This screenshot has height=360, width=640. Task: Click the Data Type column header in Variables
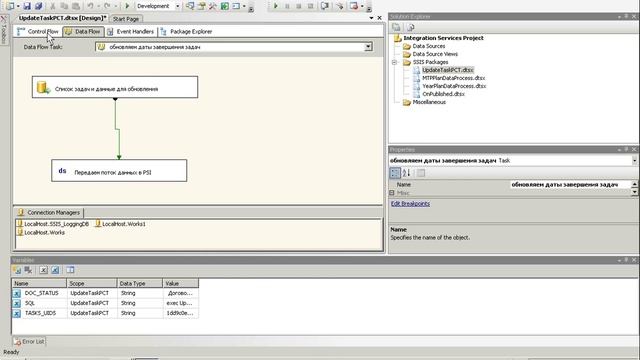pyautogui.click(x=139, y=283)
